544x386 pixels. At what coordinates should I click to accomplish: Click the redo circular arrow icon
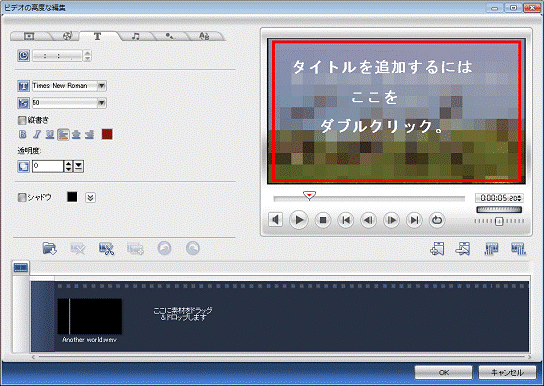tap(193, 248)
